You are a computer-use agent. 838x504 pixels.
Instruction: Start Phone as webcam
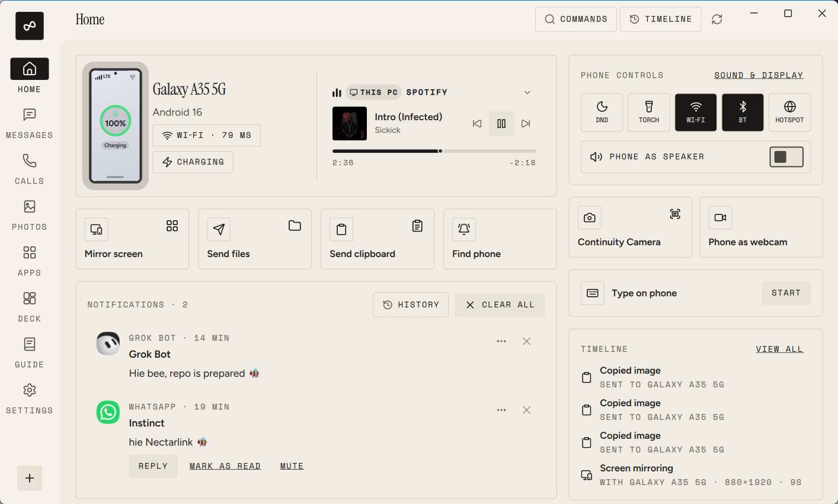pos(761,227)
